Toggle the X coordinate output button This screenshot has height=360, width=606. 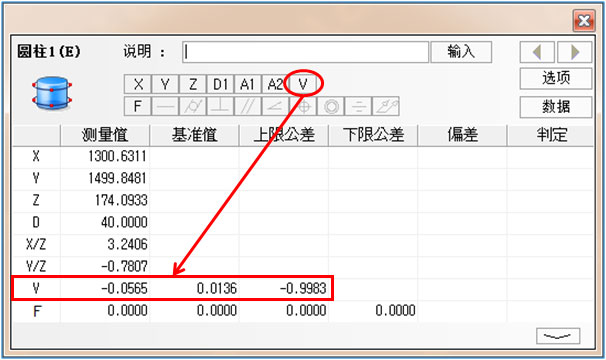click(x=138, y=84)
